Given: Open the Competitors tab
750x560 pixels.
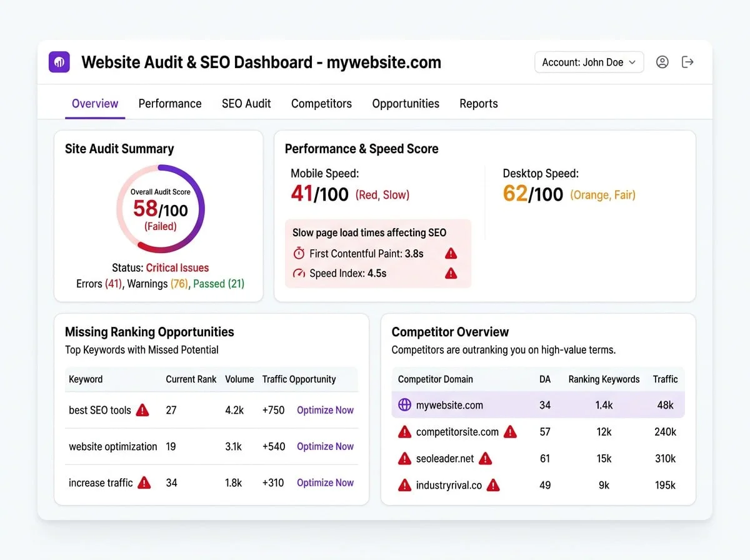Looking at the screenshot, I should point(321,104).
